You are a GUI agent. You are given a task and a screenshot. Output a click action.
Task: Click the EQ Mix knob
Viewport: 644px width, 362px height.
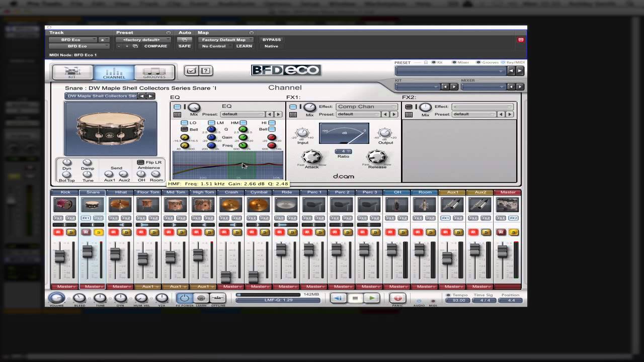tap(194, 107)
